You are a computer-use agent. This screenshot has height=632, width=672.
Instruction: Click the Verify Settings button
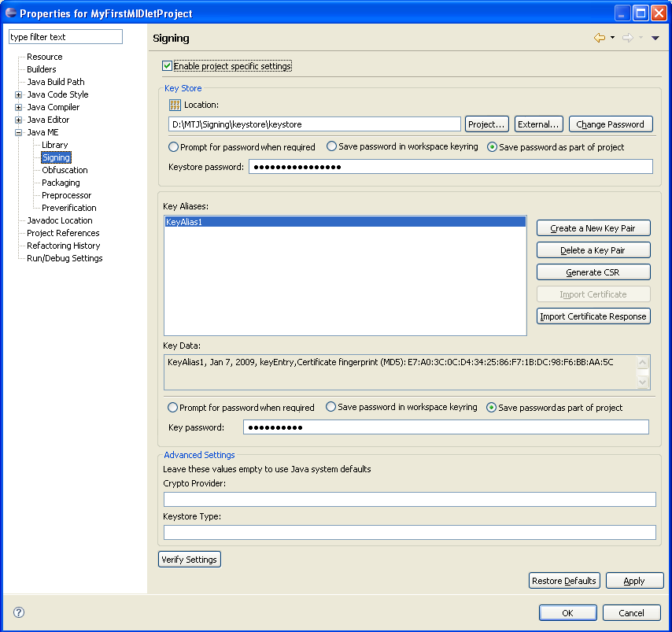click(x=190, y=560)
